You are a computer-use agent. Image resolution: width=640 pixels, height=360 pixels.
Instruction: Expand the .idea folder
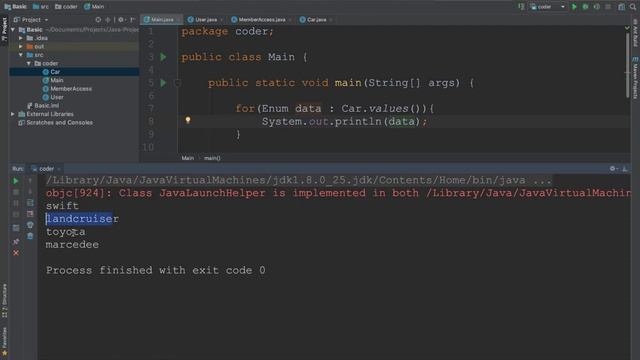tap(21, 38)
